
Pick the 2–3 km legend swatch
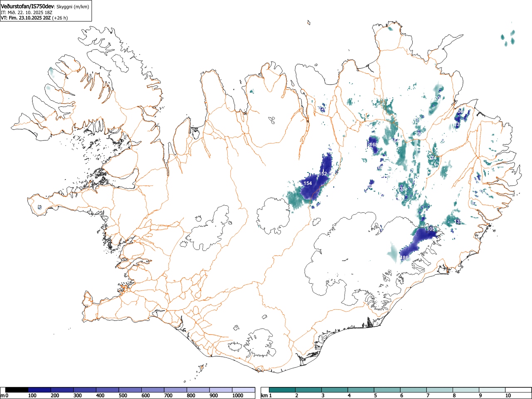pos(309,390)
